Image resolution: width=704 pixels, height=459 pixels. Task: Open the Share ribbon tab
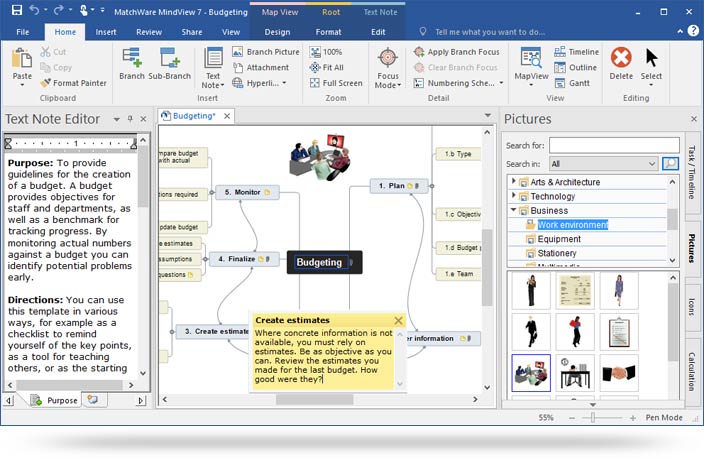(x=192, y=32)
